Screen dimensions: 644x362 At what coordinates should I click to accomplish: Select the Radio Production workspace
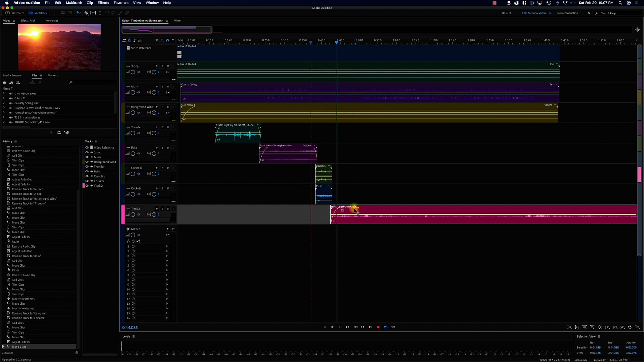pyautogui.click(x=567, y=13)
